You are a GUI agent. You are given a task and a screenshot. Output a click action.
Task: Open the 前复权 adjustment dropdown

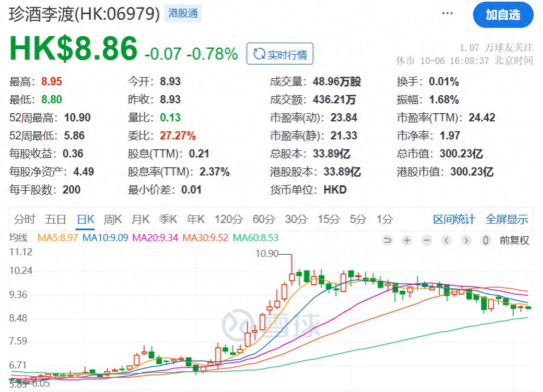click(x=515, y=241)
